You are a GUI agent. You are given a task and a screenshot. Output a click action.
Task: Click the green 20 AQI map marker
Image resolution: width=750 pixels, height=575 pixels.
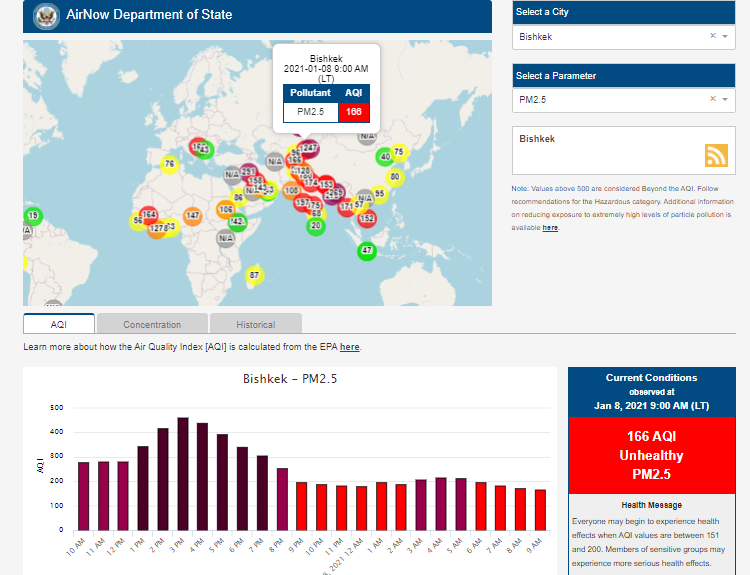pyautogui.click(x=316, y=226)
